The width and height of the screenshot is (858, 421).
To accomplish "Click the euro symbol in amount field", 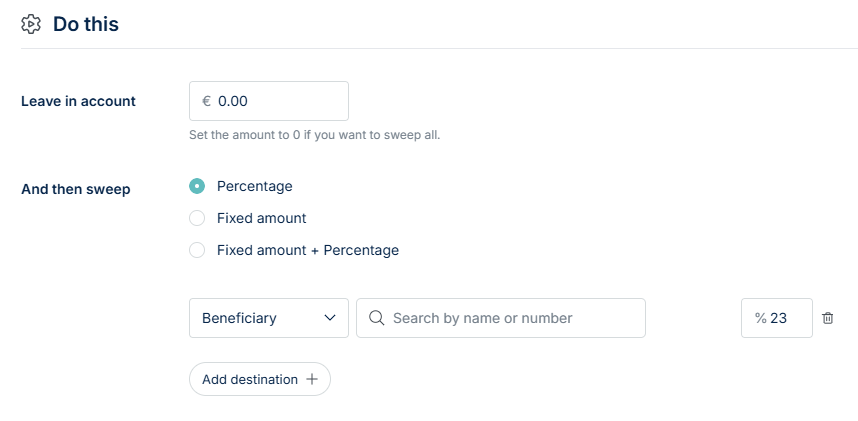I will click(x=206, y=101).
